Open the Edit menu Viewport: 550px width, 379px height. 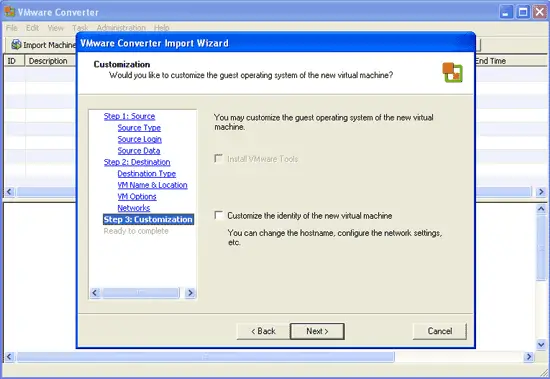[x=33, y=28]
